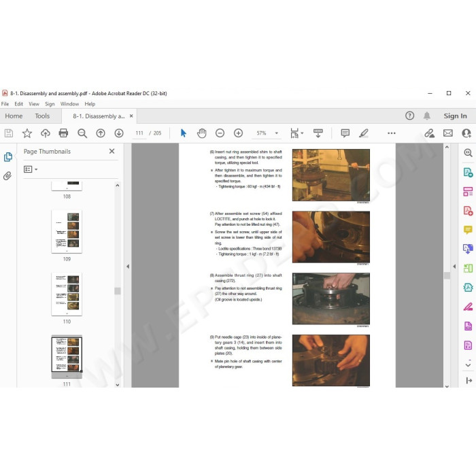Share a link to file
Screen dimensions: 476x476
pyautogui.click(x=429, y=133)
